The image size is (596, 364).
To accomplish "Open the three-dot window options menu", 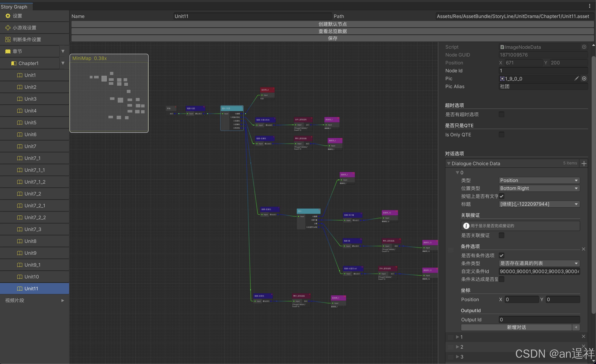I will click(589, 6).
